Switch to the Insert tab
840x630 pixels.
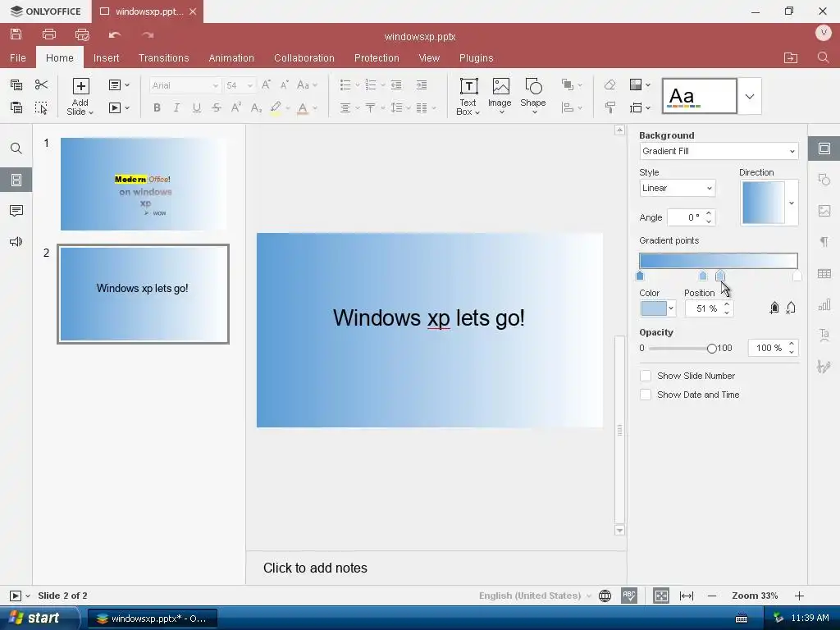106,58
